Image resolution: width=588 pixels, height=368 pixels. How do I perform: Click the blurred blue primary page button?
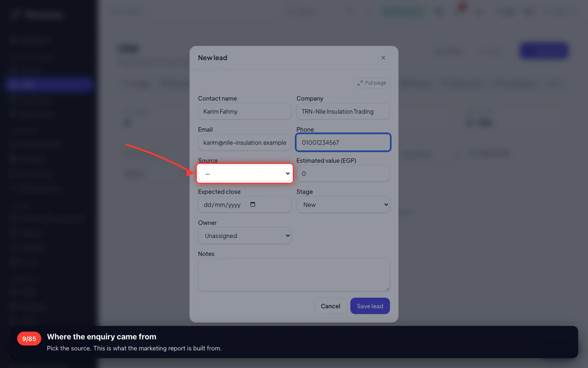(x=544, y=51)
